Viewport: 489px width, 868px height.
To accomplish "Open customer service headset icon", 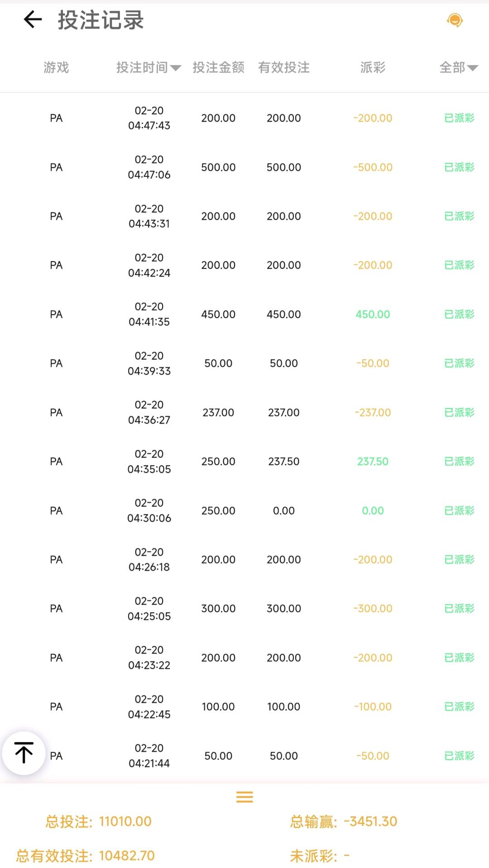I will 455,20.
